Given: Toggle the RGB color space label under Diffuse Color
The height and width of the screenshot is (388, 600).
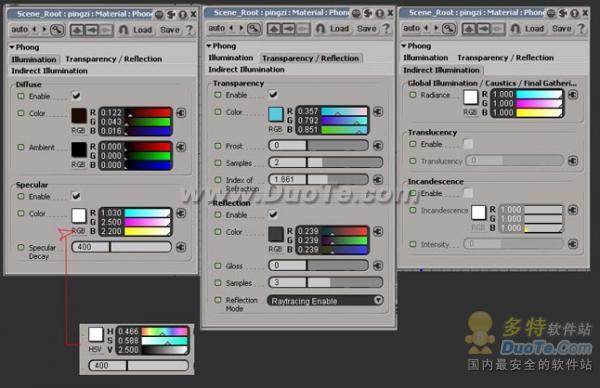Looking at the screenshot, I should (x=78, y=131).
